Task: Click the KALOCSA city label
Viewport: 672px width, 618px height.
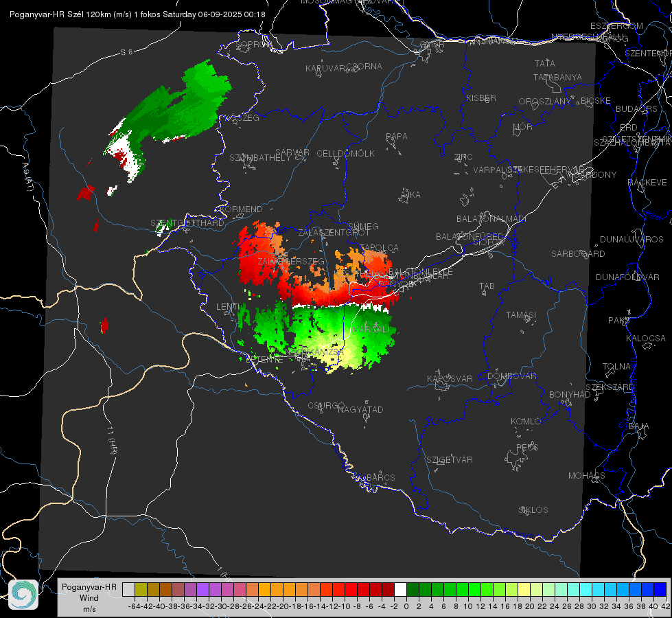Action: pos(645,339)
